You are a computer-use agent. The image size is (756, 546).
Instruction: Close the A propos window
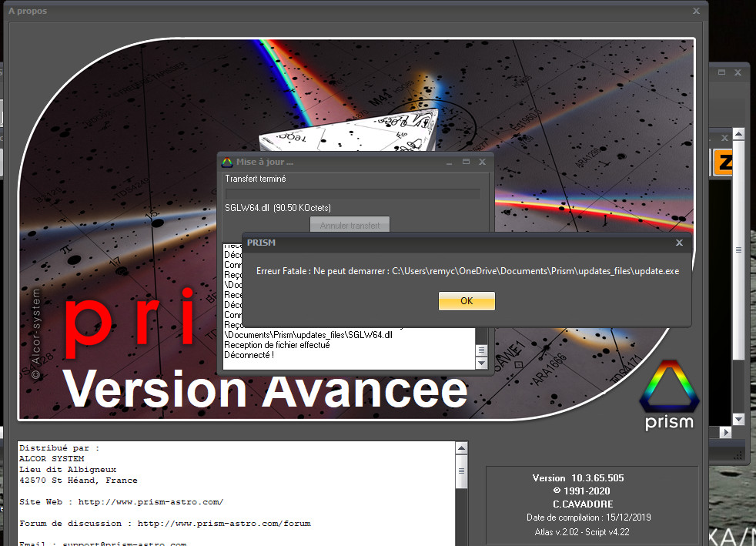pyautogui.click(x=696, y=12)
